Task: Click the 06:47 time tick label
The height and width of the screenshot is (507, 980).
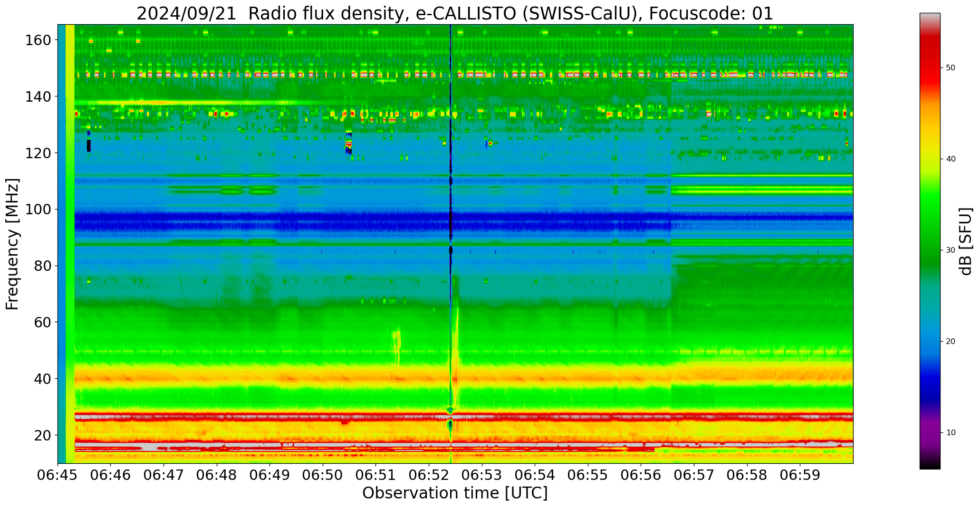Action: tap(164, 475)
